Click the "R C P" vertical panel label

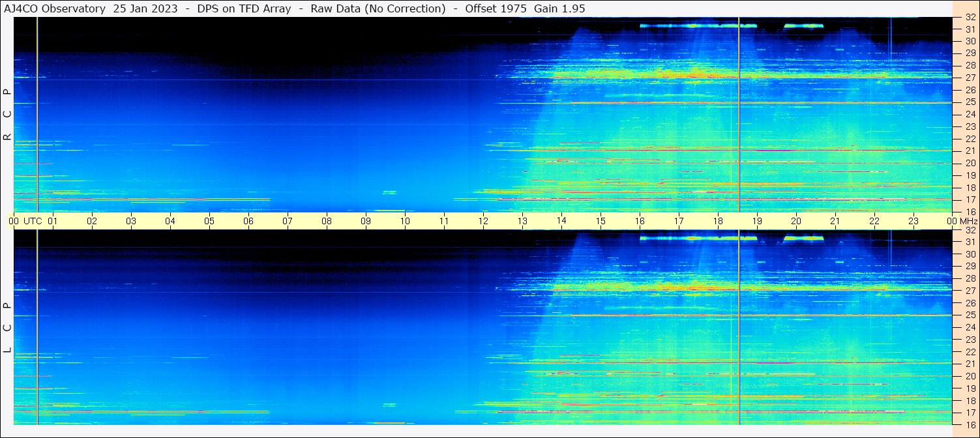pyautogui.click(x=7, y=114)
